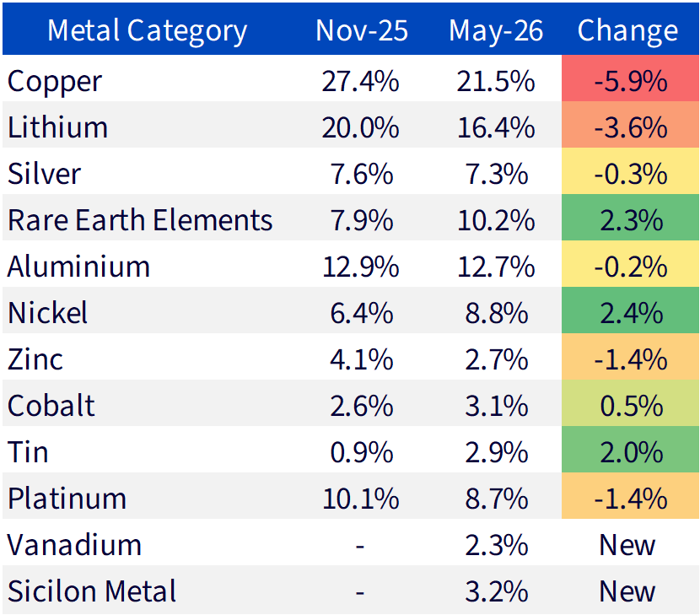Click the Nov-25 column header
This screenshot has width=700, height=615.
click(362, 30)
